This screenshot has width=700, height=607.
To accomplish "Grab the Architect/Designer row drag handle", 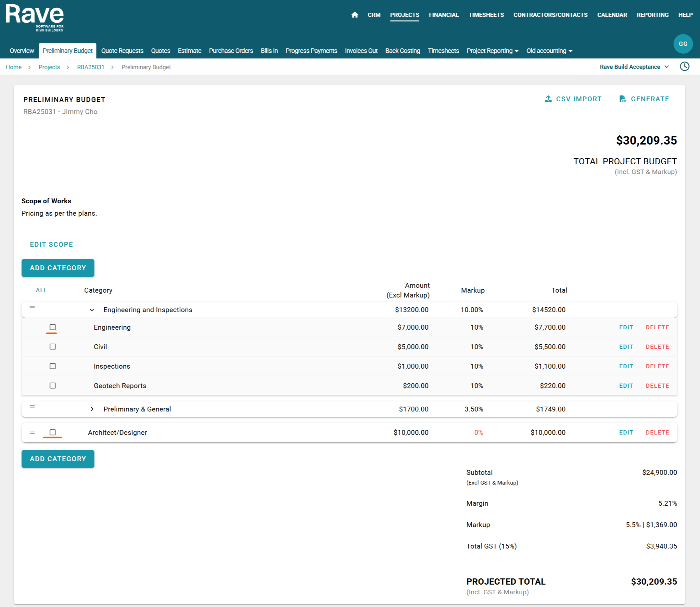I will coord(32,433).
